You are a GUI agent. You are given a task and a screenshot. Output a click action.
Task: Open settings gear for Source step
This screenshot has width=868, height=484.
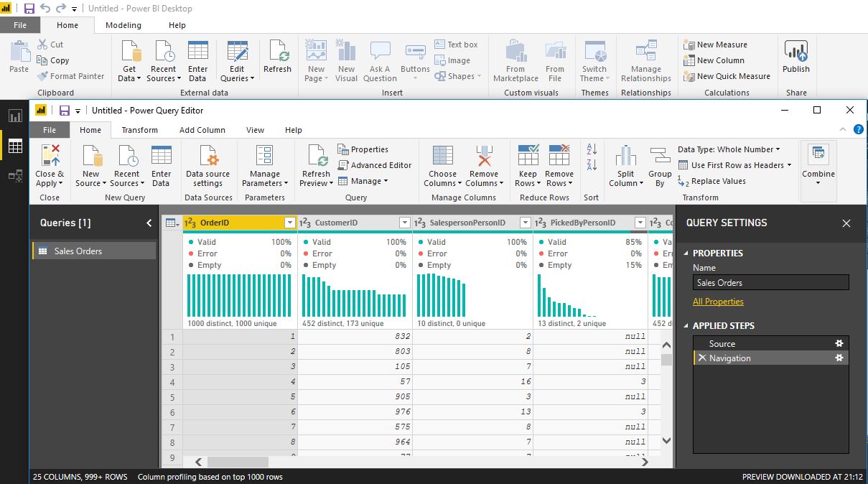[839, 344]
